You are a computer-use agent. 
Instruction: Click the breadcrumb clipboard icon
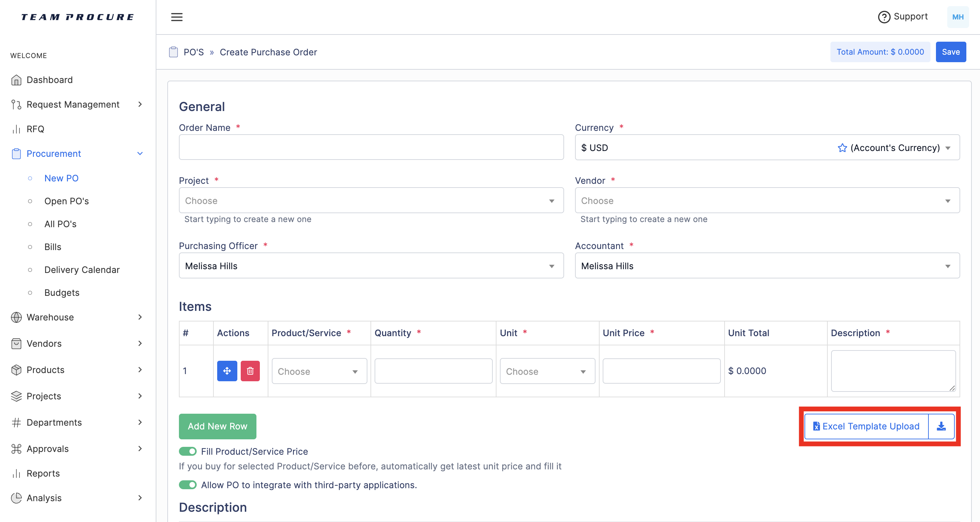click(x=173, y=52)
